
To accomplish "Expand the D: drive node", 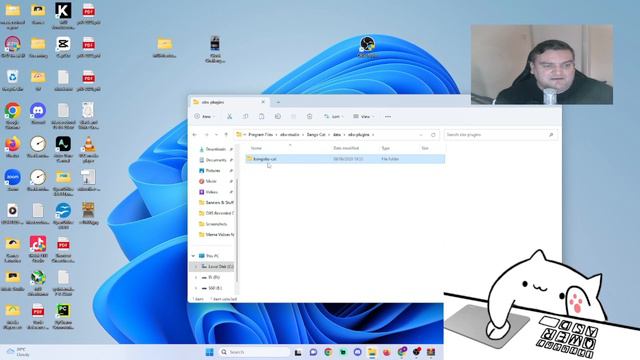I will pos(196,278).
